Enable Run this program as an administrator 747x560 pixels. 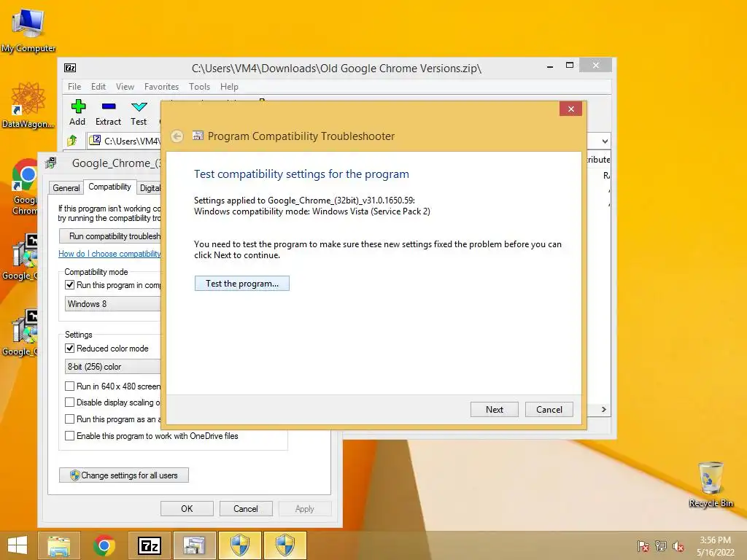pyautogui.click(x=69, y=419)
